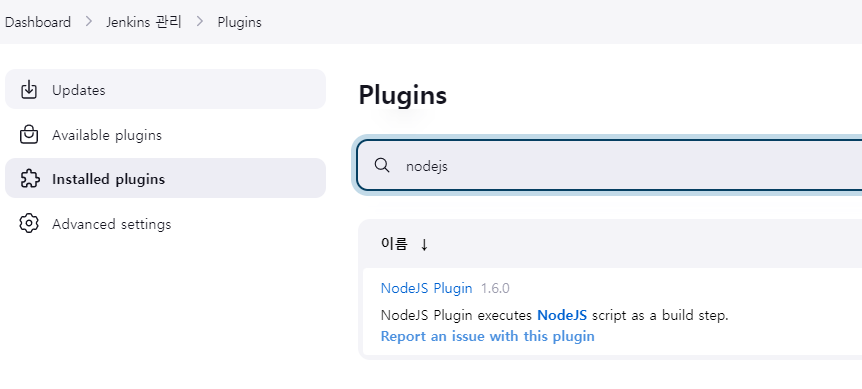The height and width of the screenshot is (389, 862).
Task: Click the breadcrumb chevron after Jenkins 관리
Action: [x=200, y=22]
